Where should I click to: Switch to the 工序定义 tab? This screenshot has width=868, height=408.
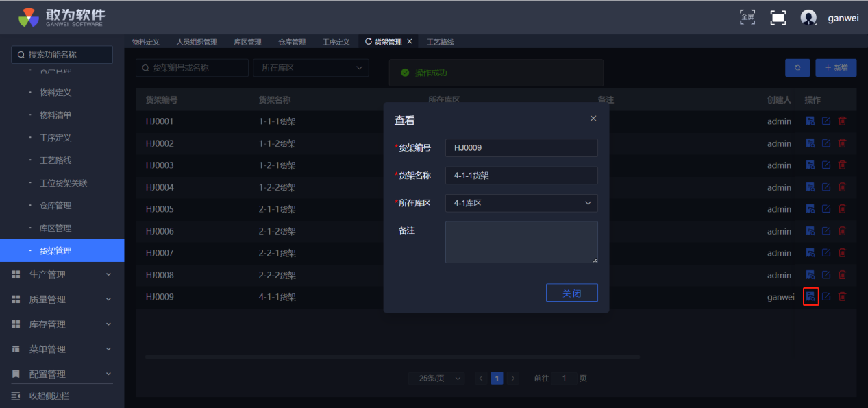(x=336, y=42)
